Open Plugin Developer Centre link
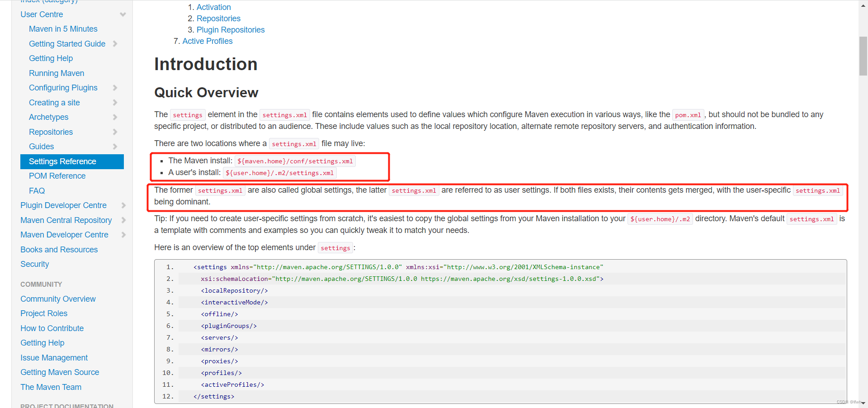 (63, 205)
